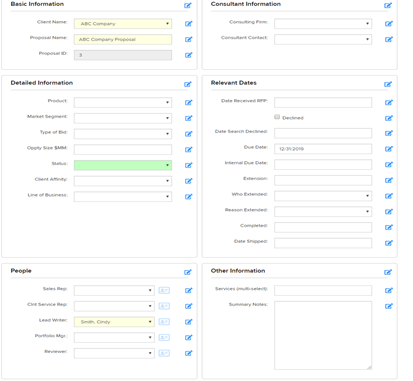This screenshot has height=381, width=413.
Task: Click the Date Received RFP field
Action: 323,102
